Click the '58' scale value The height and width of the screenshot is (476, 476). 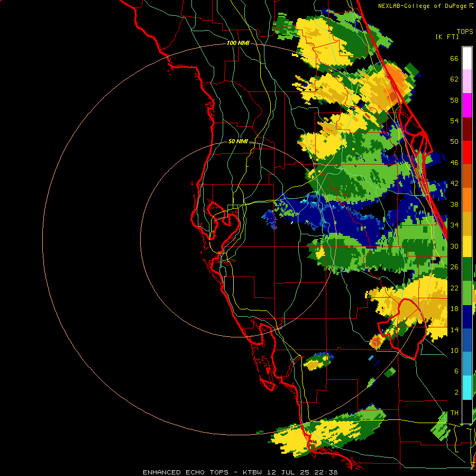(454, 100)
